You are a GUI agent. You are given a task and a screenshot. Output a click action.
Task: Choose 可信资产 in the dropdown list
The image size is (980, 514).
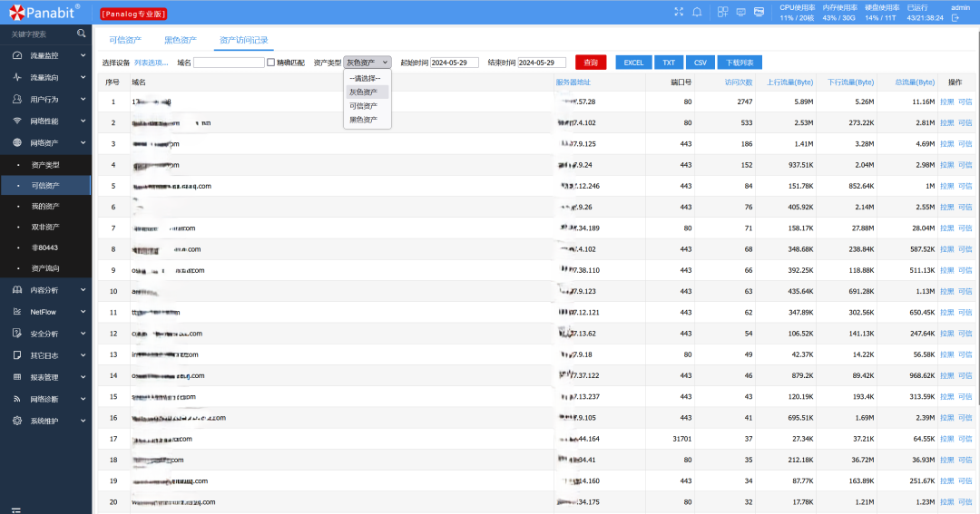pyautogui.click(x=367, y=105)
